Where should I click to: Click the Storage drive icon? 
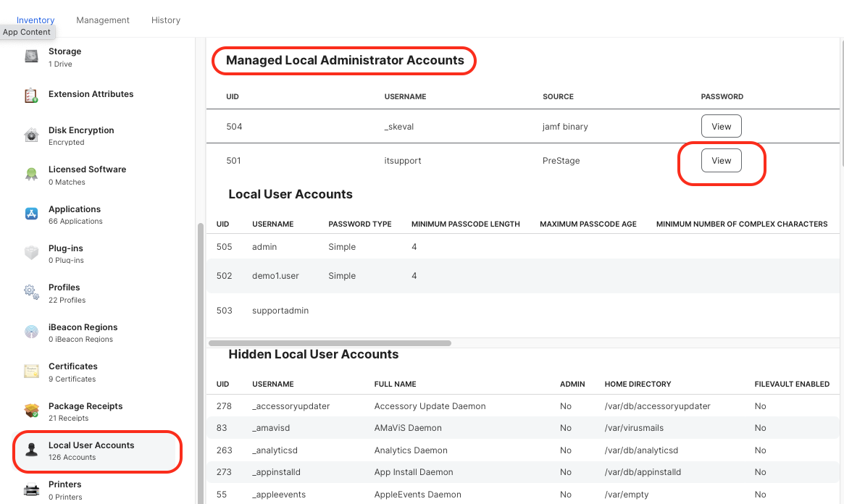[31, 56]
